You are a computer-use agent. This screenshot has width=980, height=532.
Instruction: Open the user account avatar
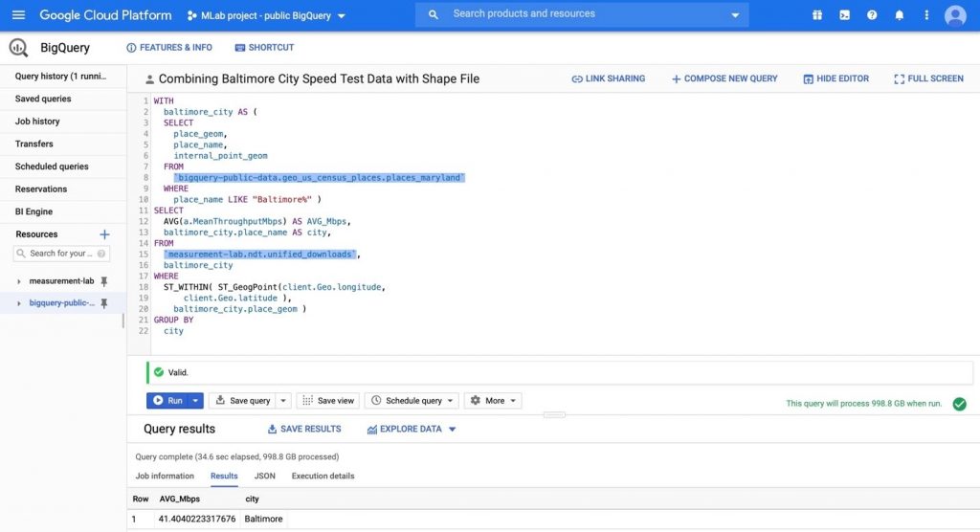(955, 15)
